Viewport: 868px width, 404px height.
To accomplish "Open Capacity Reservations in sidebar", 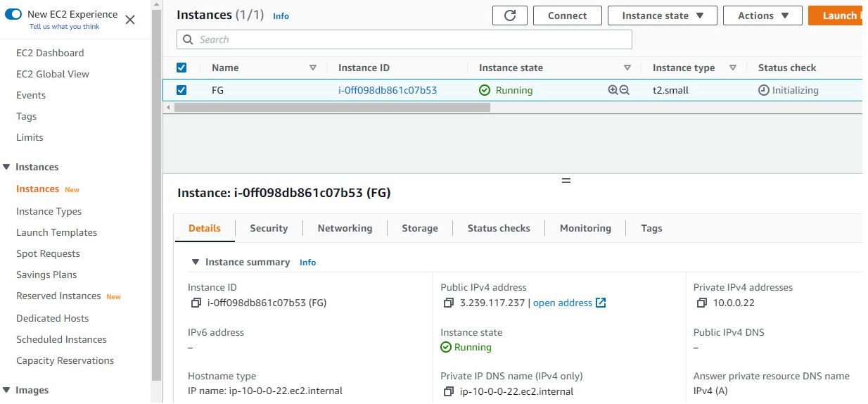I will pos(65,360).
